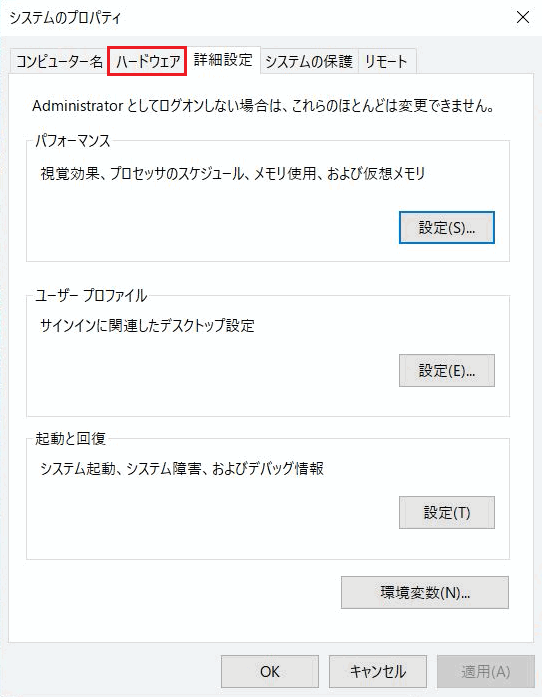Select the 詳細設定 tab

coord(223,60)
